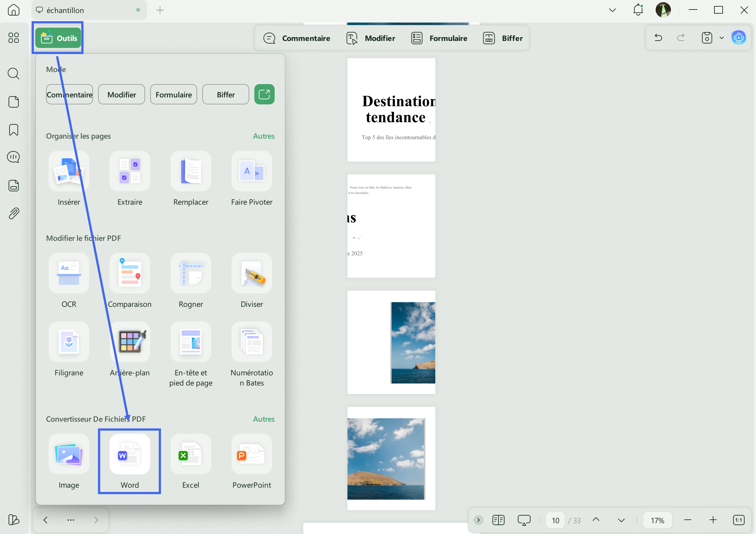Open the attachments paperclip panel
This screenshot has width=756, height=534.
pyautogui.click(x=14, y=214)
